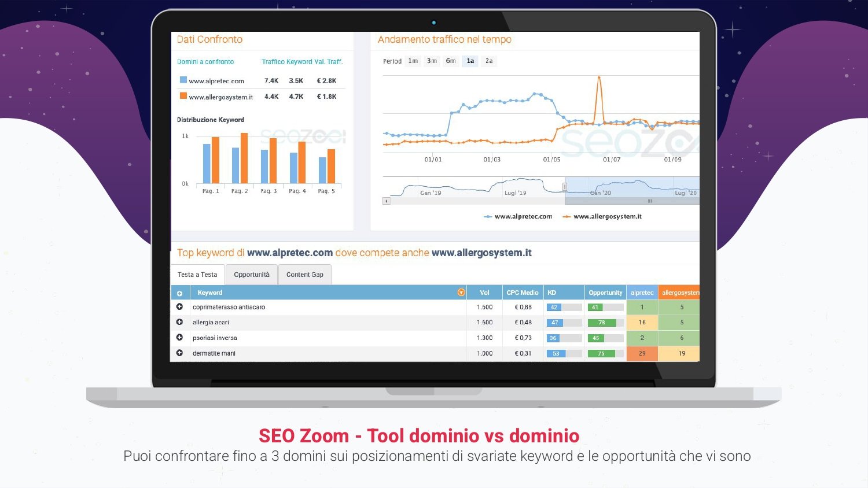This screenshot has height=488, width=868.
Task: Click the allergosystem position cell showing 19
Action: coord(679,353)
